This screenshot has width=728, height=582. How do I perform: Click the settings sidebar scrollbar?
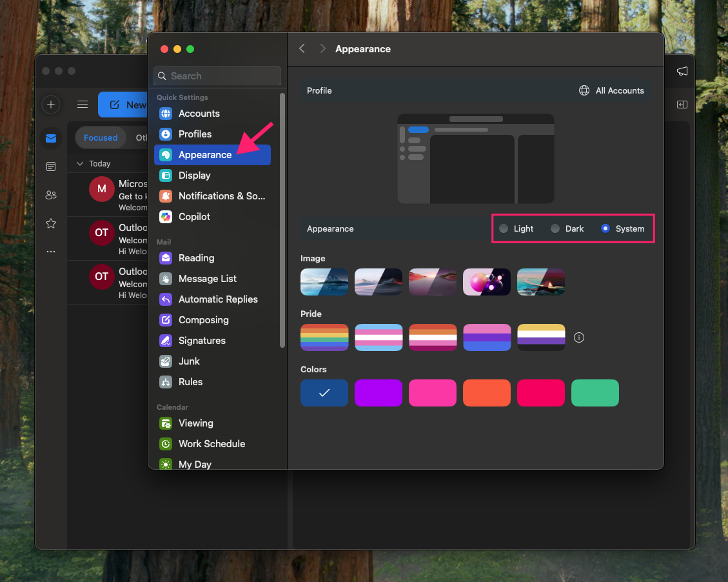point(282,220)
